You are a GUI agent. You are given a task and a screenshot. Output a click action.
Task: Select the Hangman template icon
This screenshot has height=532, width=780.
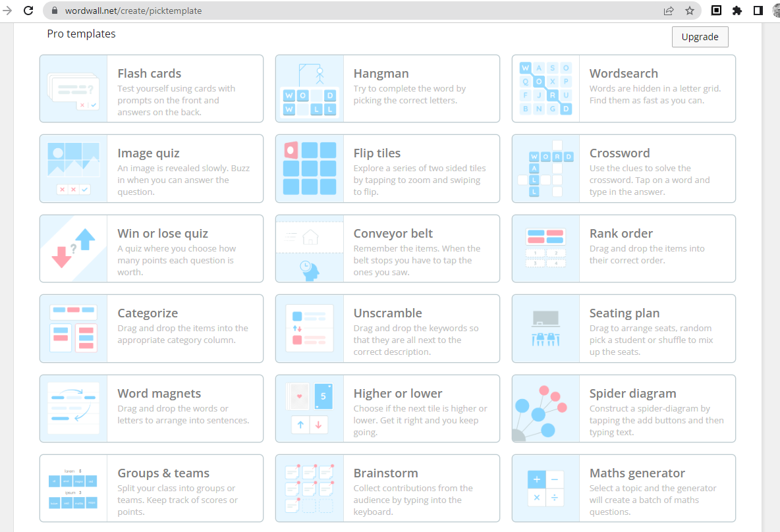click(x=309, y=89)
